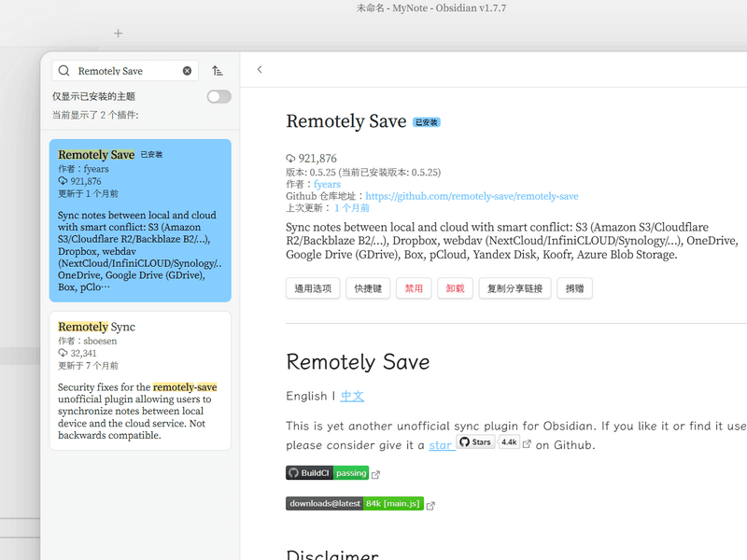Click the 当前显示了 2 个插件 count text
The width and height of the screenshot is (747, 560).
click(95, 115)
